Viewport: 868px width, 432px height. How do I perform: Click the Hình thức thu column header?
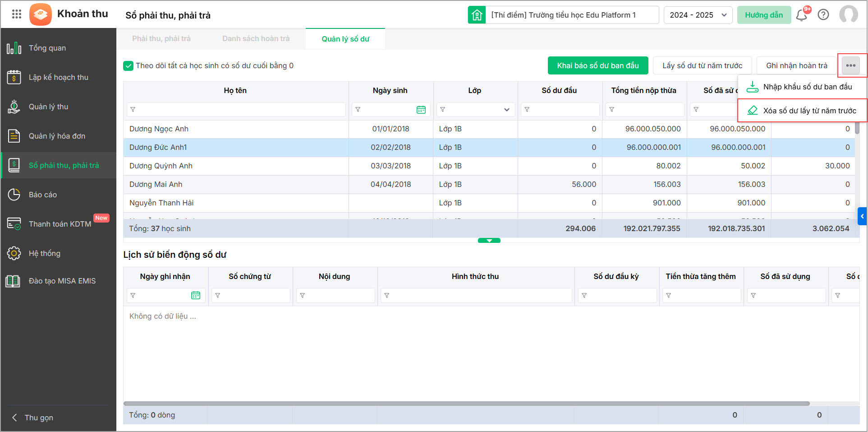(475, 276)
